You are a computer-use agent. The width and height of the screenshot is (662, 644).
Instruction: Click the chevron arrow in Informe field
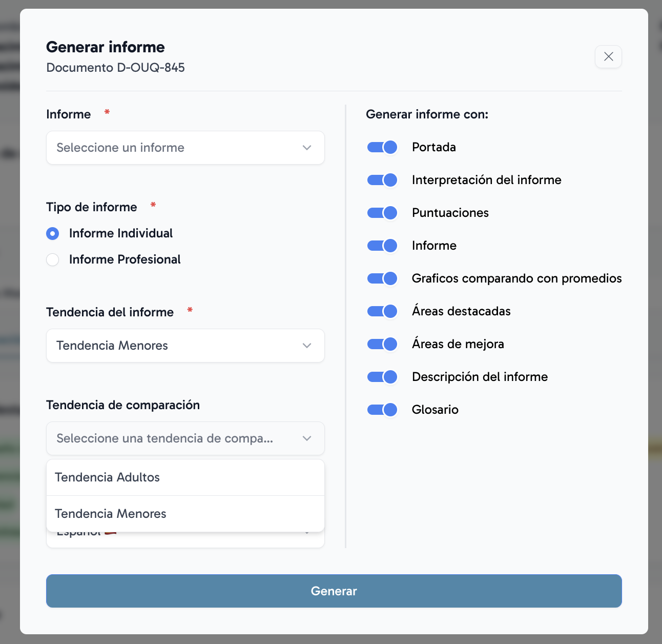[307, 148]
